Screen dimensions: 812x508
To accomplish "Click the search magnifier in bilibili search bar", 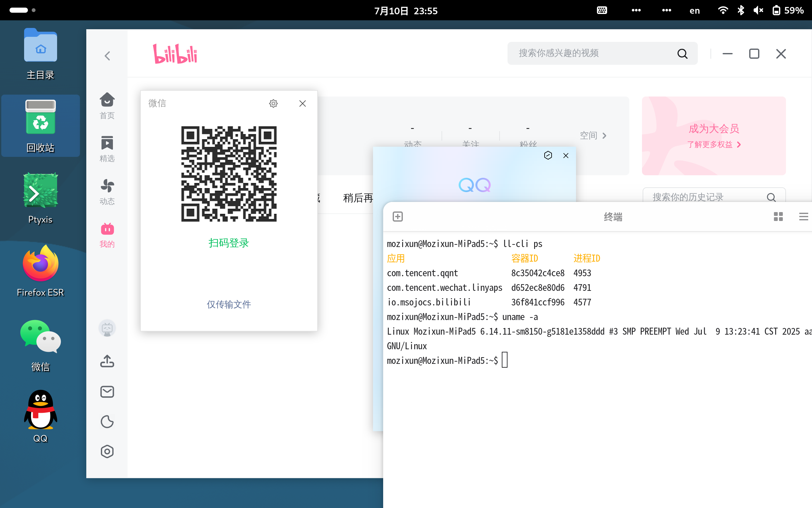I will click(x=682, y=53).
